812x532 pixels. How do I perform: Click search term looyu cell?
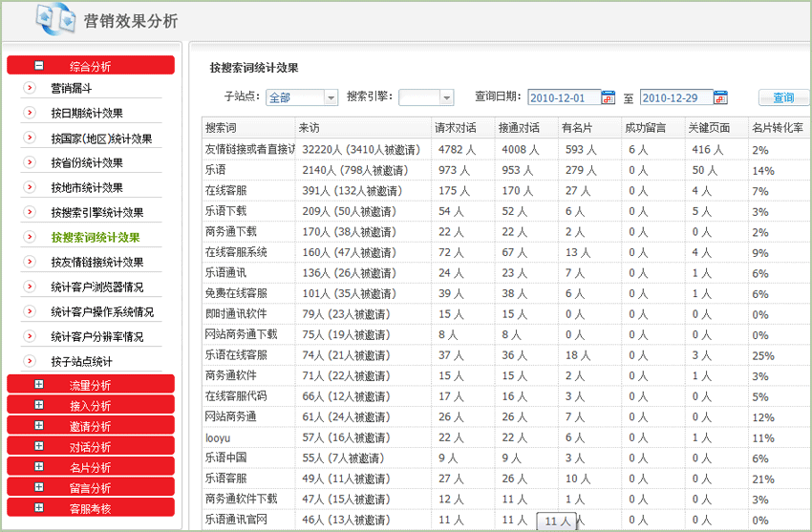click(x=218, y=438)
